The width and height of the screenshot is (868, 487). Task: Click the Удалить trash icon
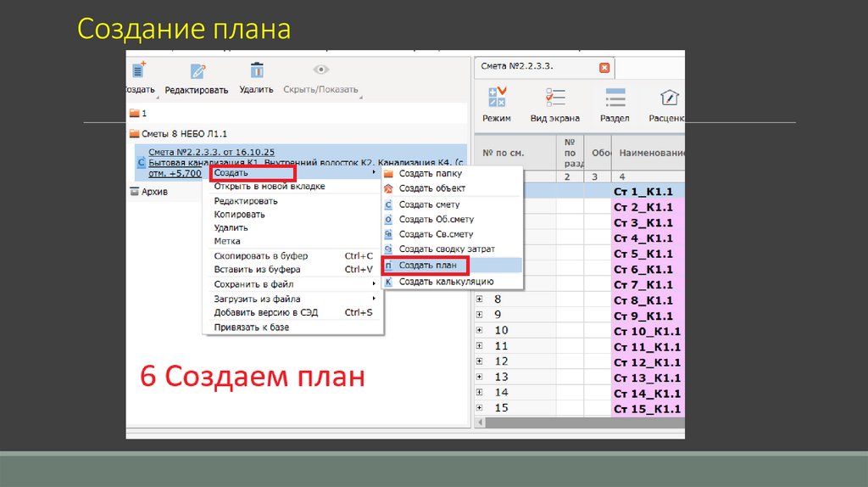pos(257,70)
